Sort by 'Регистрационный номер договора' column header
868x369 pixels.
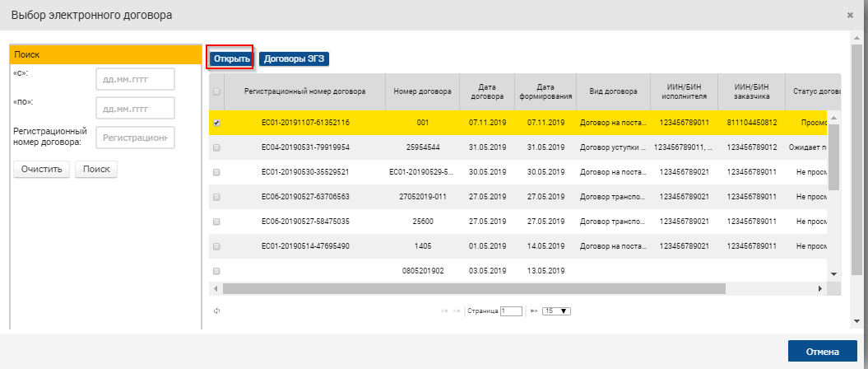304,91
